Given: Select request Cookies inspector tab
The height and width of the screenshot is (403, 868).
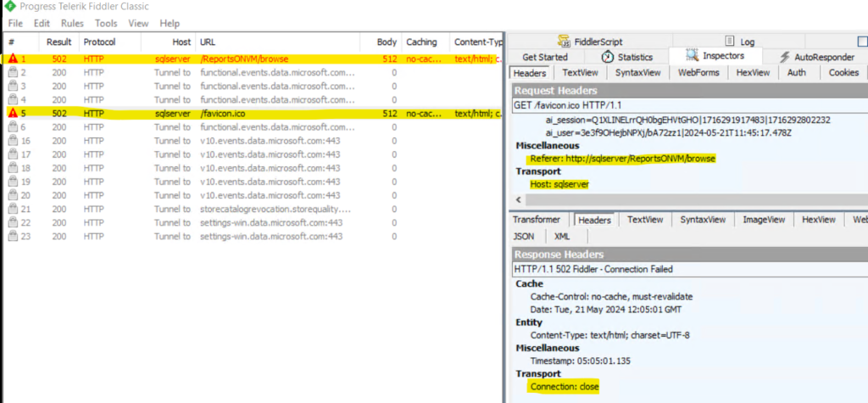Looking at the screenshot, I should (843, 73).
